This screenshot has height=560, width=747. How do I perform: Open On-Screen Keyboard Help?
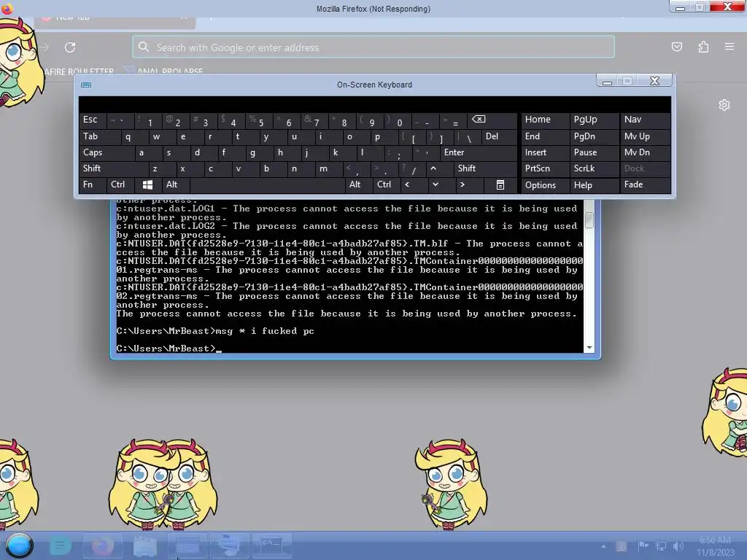pyautogui.click(x=594, y=185)
